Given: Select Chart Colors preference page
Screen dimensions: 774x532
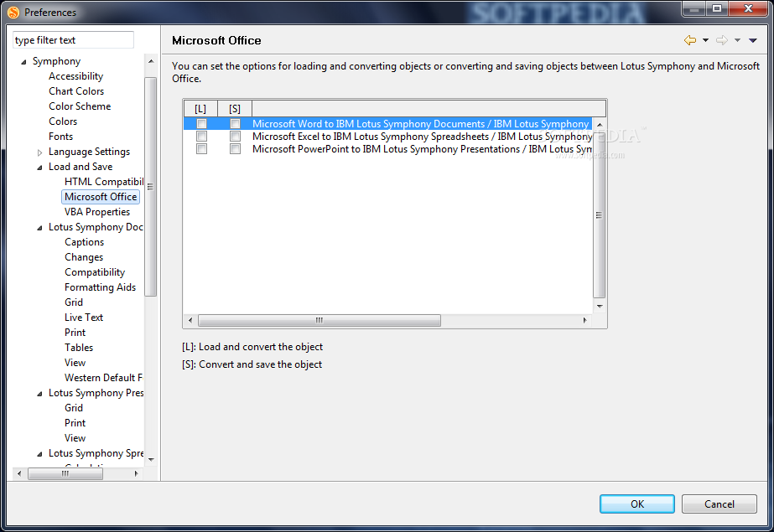Looking at the screenshot, I should [x=76, y=91].
